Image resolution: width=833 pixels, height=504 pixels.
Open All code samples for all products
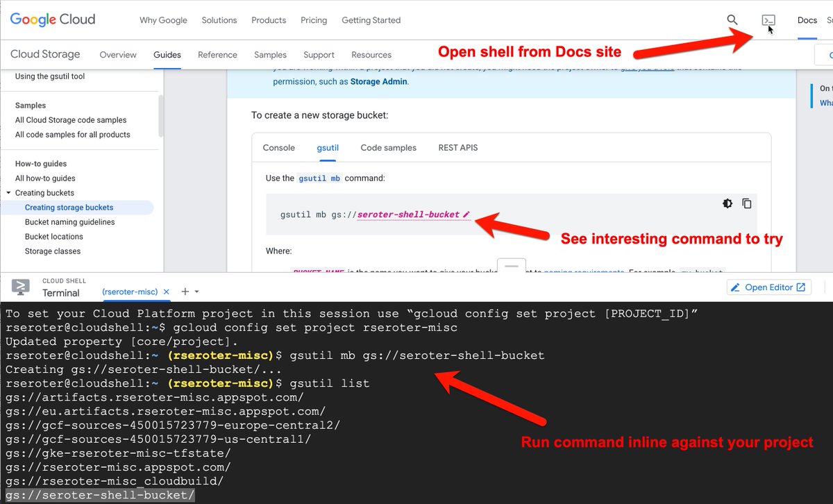click(x=73, y=135)
